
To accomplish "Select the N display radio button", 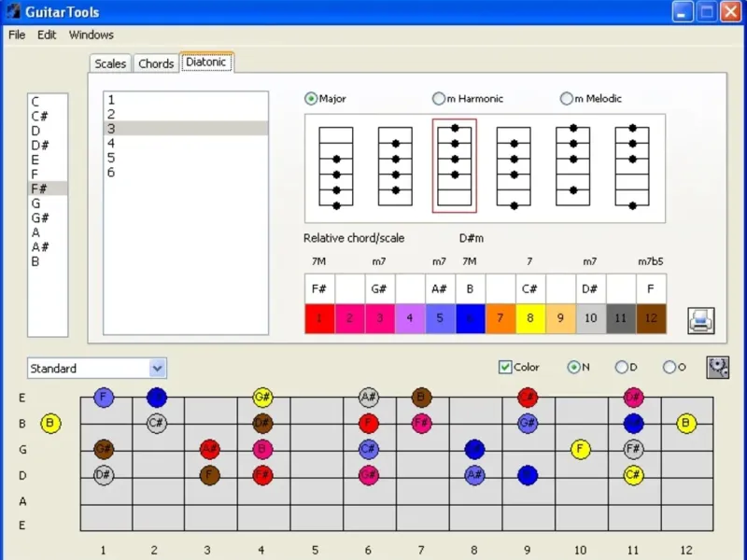I will pyautogui.click(x=573, y=367).
